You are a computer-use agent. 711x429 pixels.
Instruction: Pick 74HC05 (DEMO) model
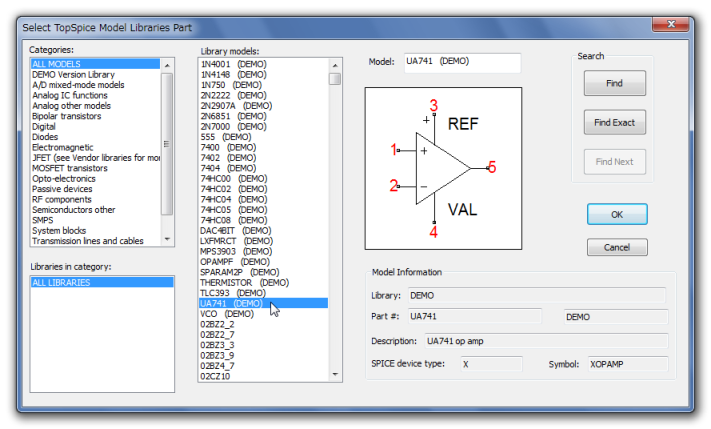[x=263, y=210]
